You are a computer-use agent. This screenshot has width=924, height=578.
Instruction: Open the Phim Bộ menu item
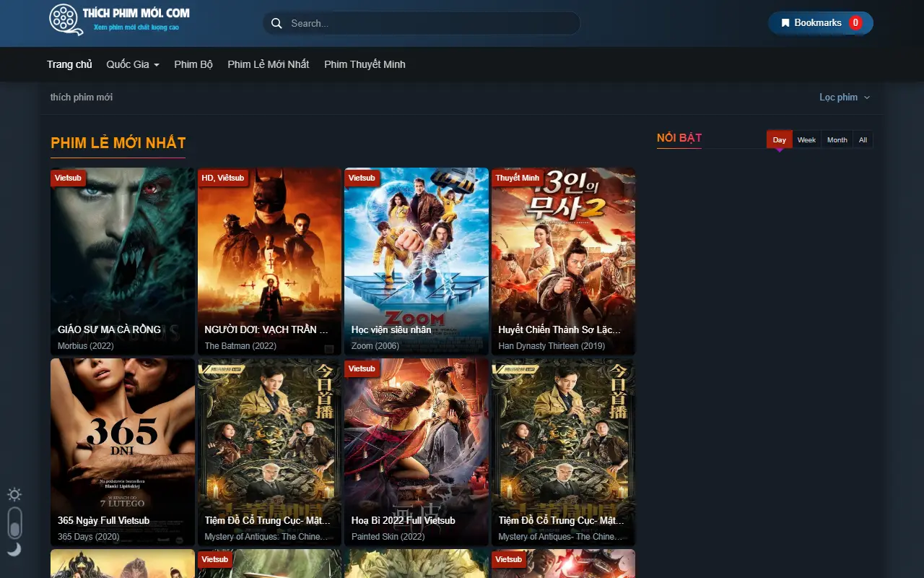pos(193,64)
